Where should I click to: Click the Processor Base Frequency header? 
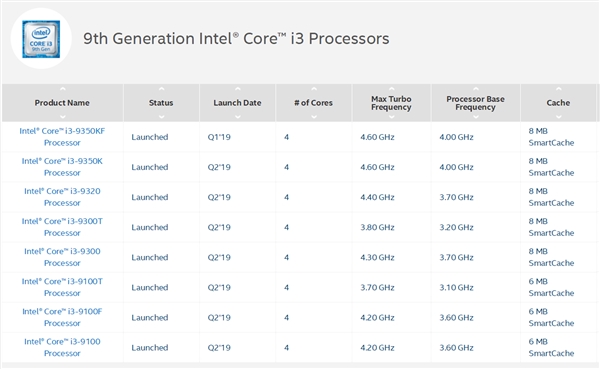coord(475,103)
